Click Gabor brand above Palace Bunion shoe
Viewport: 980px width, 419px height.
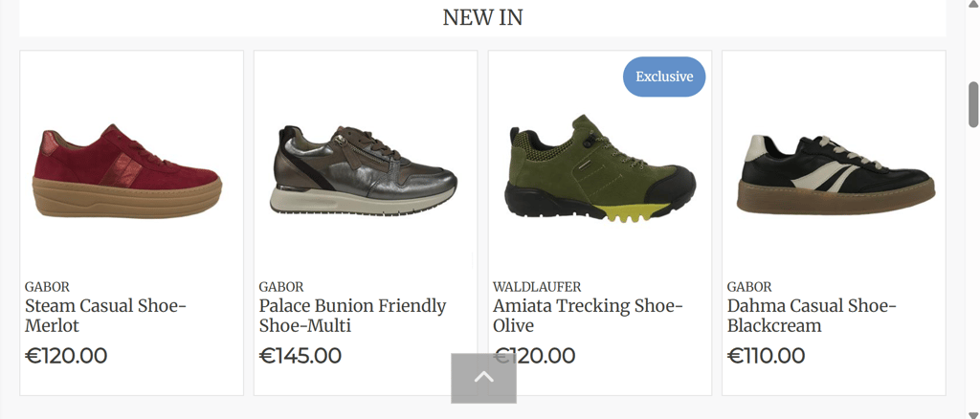(281, 287)
